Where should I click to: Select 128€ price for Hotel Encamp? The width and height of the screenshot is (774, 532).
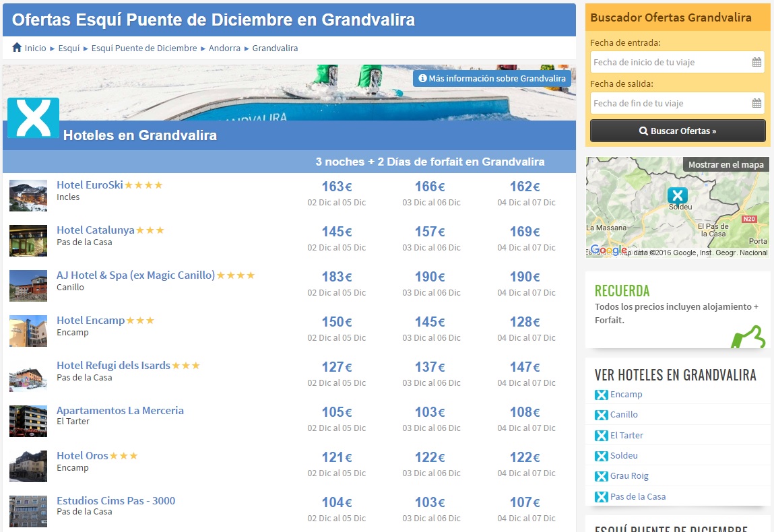tap(525, 322)
